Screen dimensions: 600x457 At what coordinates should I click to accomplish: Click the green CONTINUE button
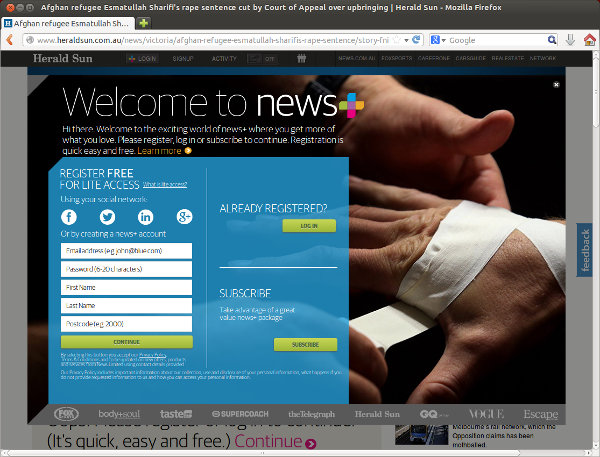pyautogui.click(x=127, y=342)
